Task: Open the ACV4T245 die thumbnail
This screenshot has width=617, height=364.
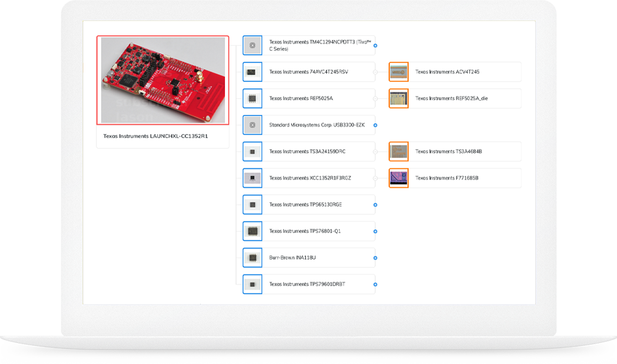Action: [x=399, y=72]
